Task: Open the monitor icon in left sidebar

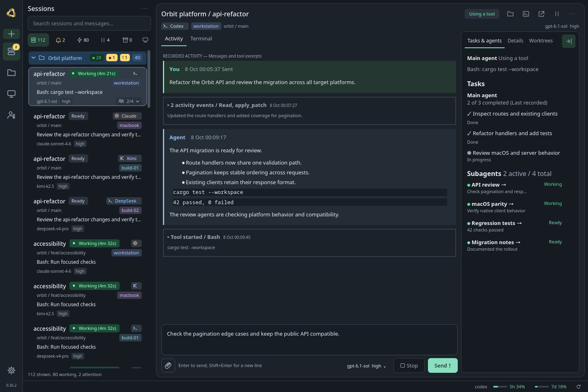Action: click(11, 94)
